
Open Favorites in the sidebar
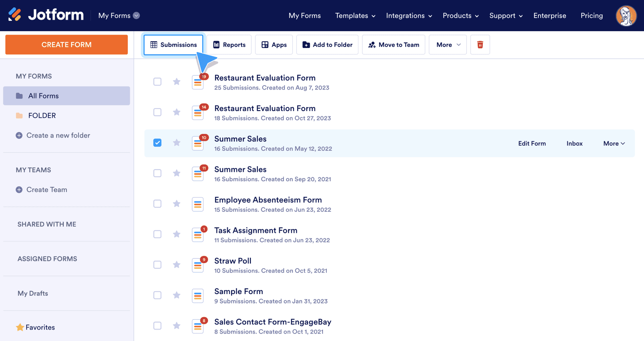(x=40, y=327)
